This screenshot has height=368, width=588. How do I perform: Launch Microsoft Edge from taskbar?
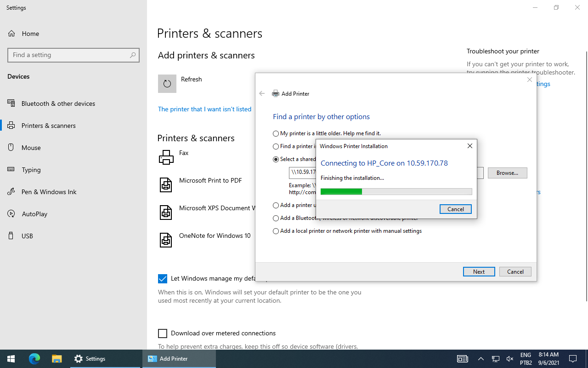tap(34, 359)
